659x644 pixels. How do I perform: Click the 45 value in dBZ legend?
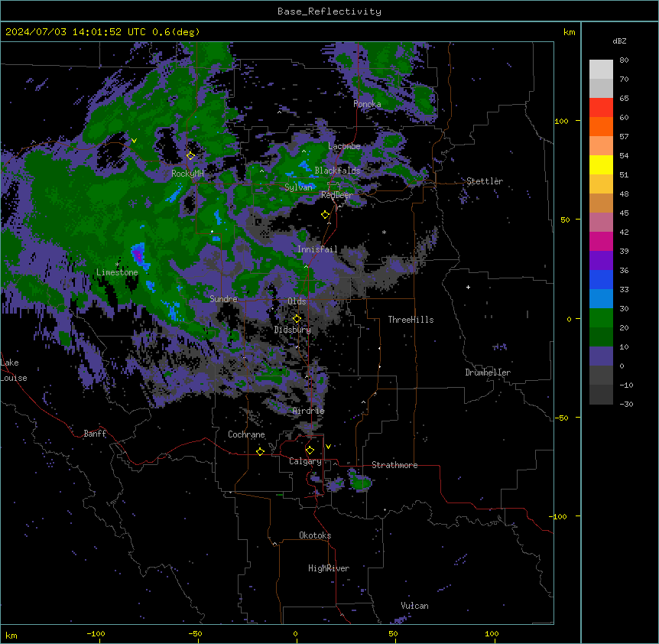pyautogui.click(x=624, y=213)
